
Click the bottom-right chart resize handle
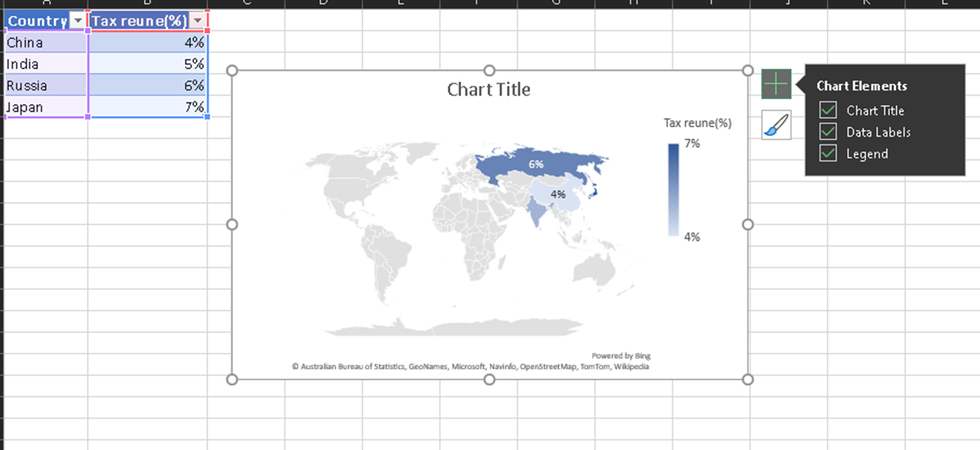tap(748, 379)
